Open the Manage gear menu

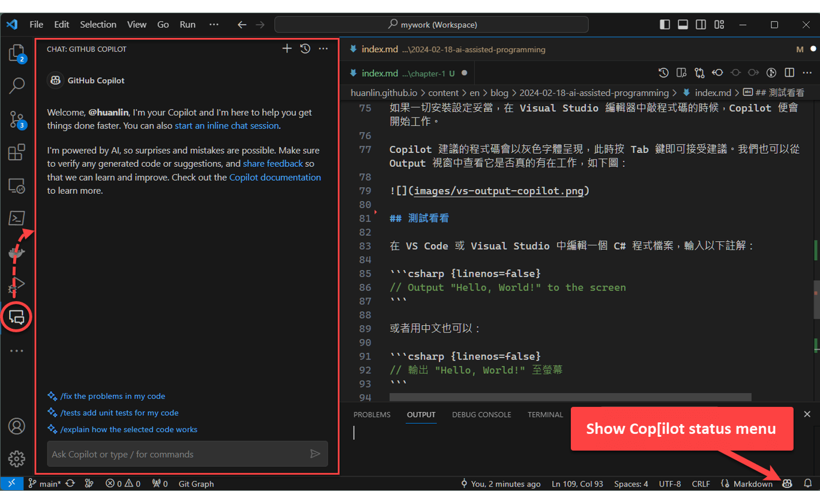(17, 459)
